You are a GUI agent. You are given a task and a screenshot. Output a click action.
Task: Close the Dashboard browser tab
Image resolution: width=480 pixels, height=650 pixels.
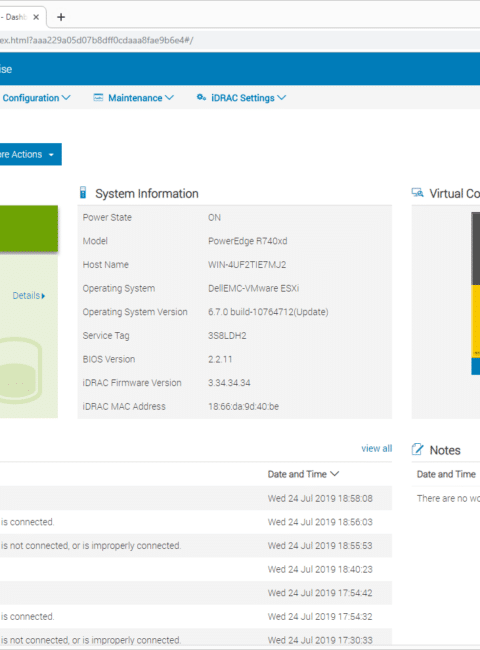36,17
